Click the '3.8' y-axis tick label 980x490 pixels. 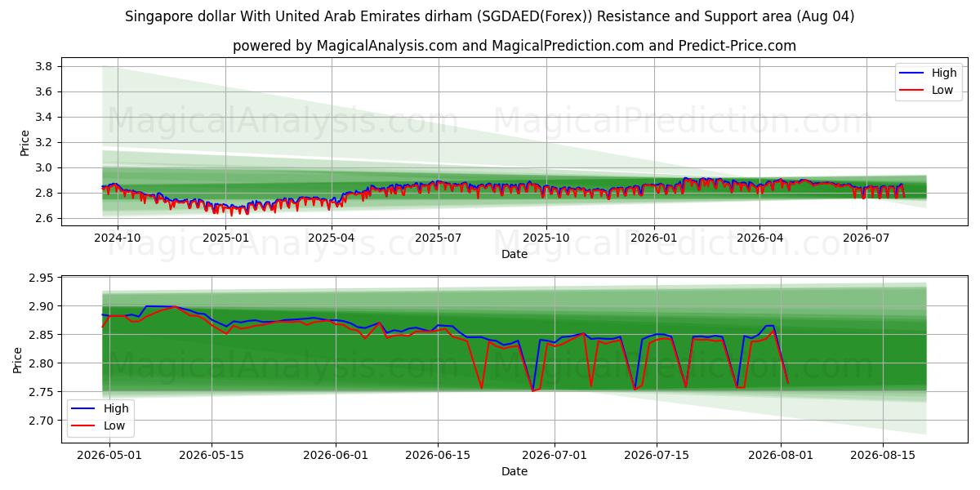tap(44, 66)
